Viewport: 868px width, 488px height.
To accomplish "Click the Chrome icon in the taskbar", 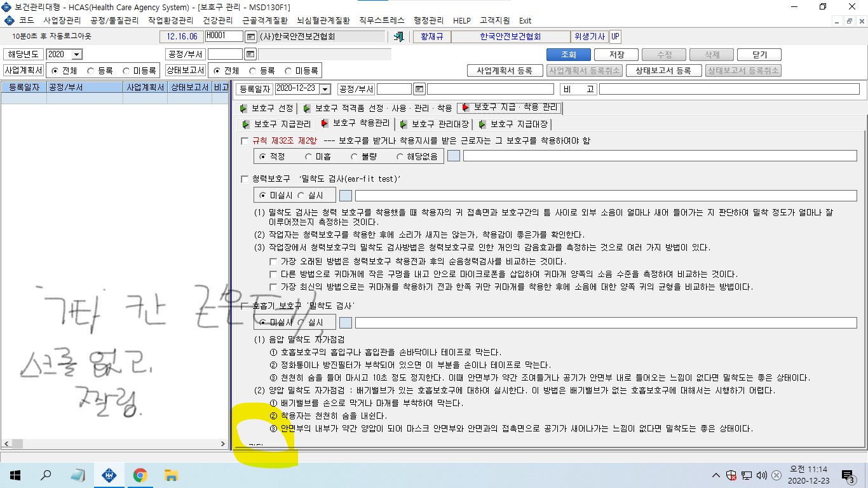I will (140, 475).
